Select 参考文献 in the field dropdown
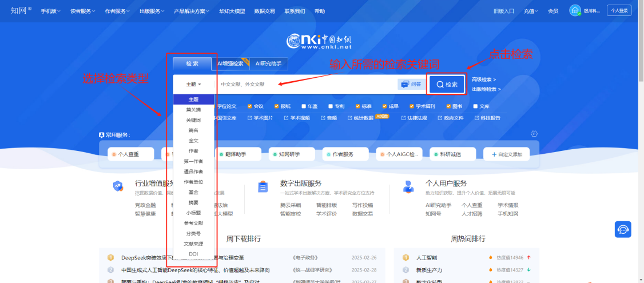Viewport: 644px width, 283px height. pos(193,223)
